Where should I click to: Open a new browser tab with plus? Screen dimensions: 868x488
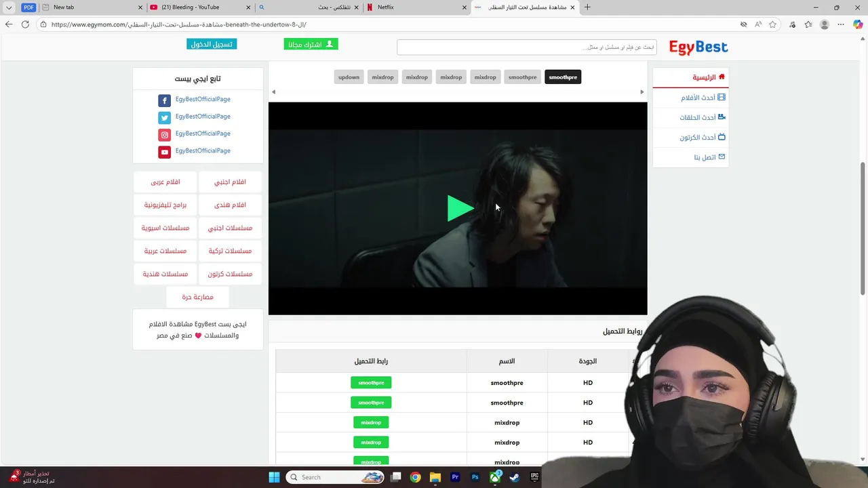587,7
